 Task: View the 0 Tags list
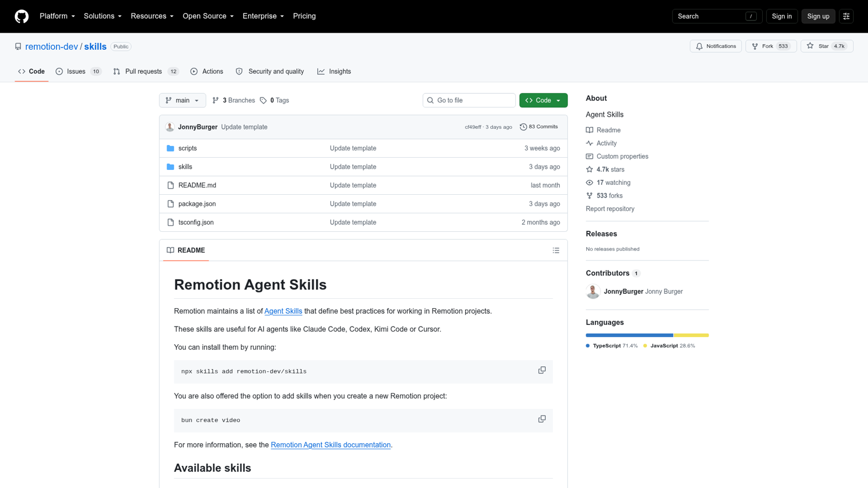click(x=275, y=100)
